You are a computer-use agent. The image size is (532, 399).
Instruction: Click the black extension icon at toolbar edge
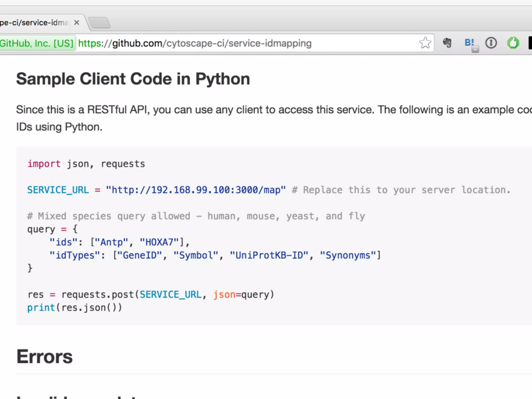pos(530,43)
